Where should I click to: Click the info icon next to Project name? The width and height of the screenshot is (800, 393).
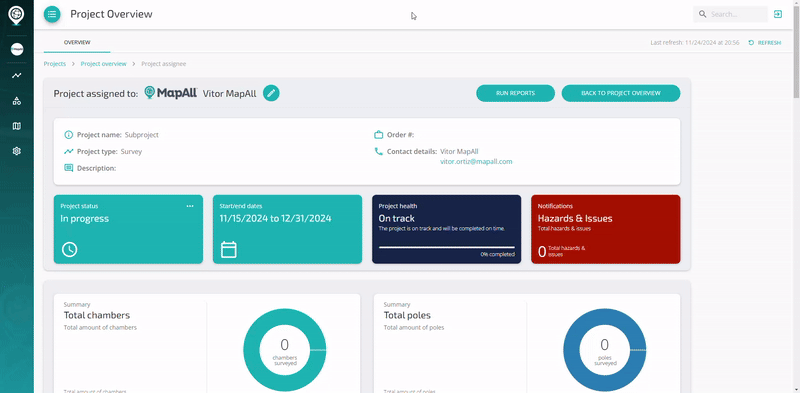[68, 135]
